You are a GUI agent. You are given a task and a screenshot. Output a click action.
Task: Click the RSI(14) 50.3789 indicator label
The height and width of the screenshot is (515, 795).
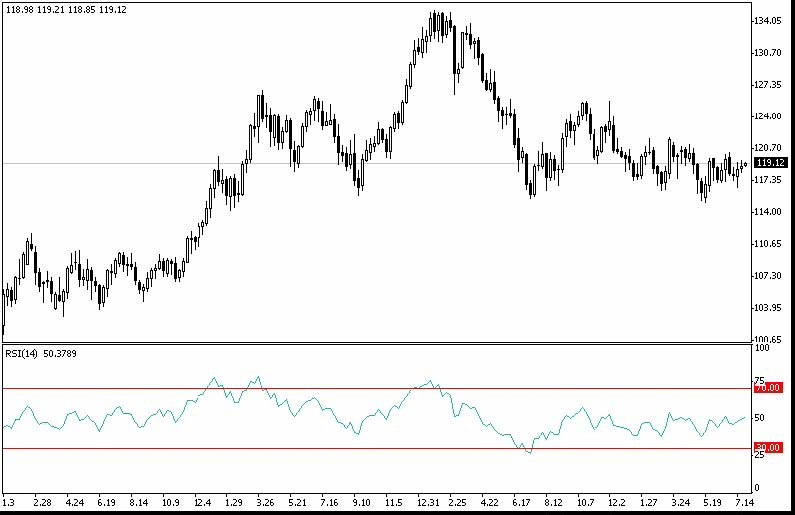pyautogui.click(x=41, y=353)
